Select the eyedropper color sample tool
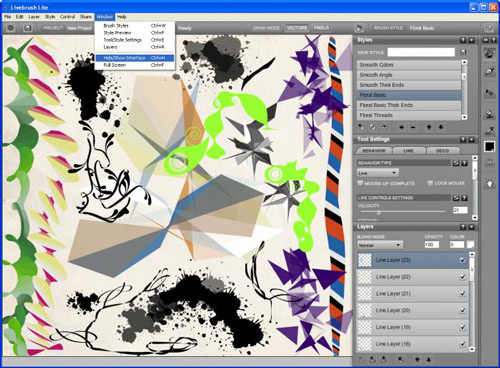500x368 pixels. point(489,131)
